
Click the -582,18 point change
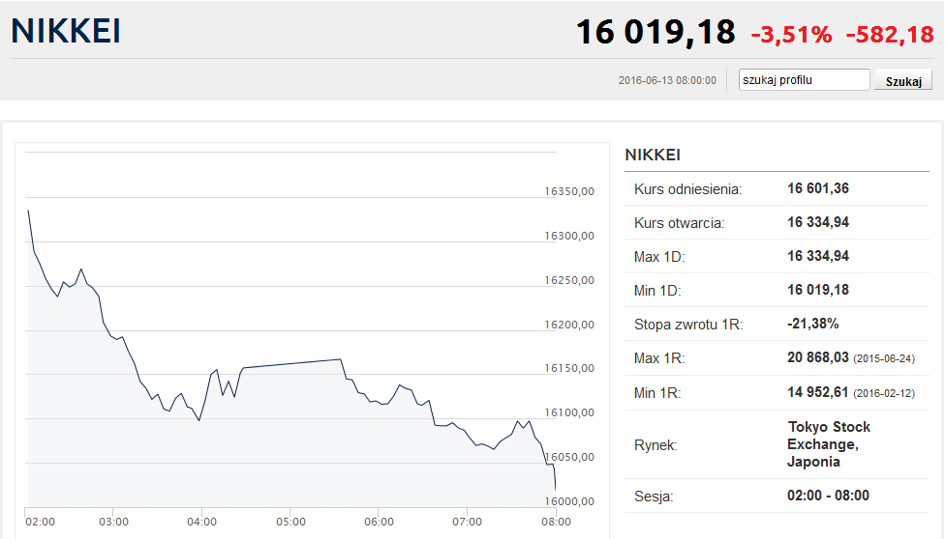click(890, 34)
